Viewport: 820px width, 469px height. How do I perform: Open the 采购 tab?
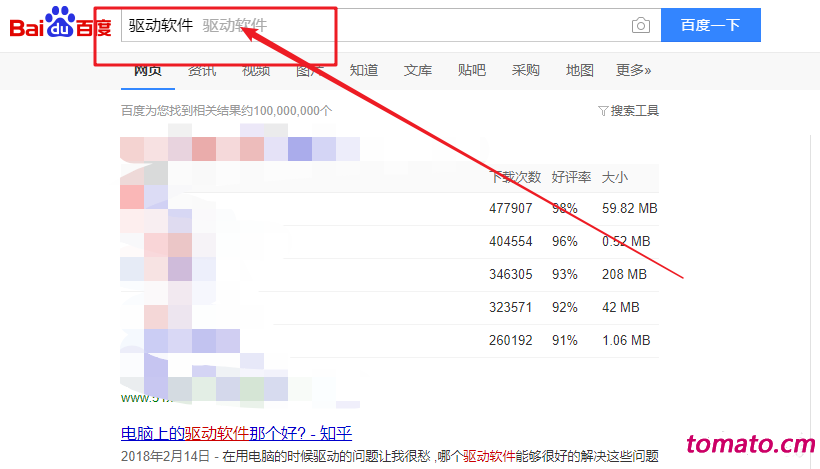(526, 70)
